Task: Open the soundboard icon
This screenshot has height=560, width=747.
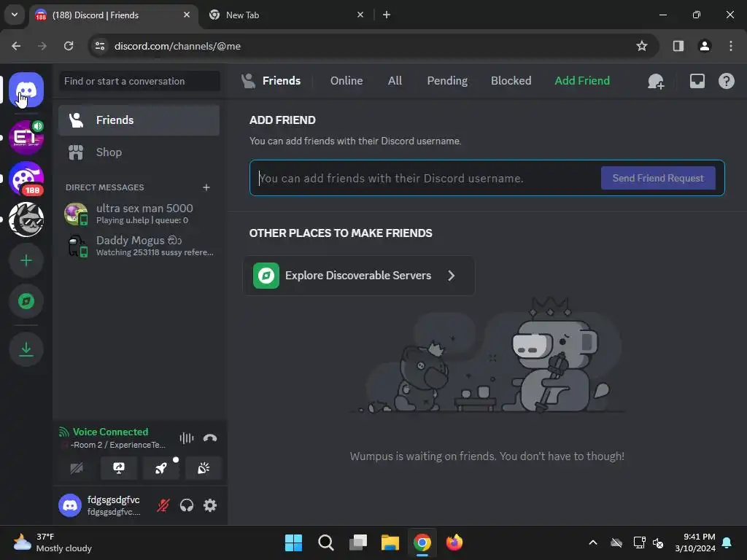Action: tap(204, 468)
